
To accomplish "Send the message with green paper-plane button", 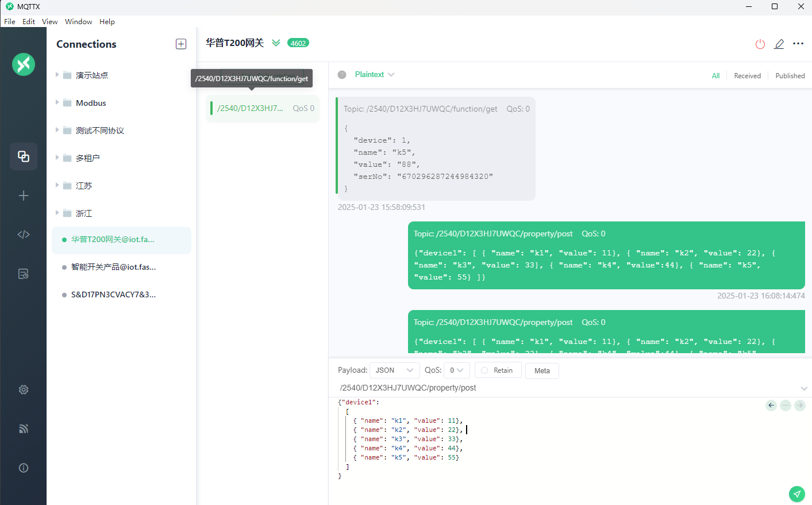I will click(797, 493).
